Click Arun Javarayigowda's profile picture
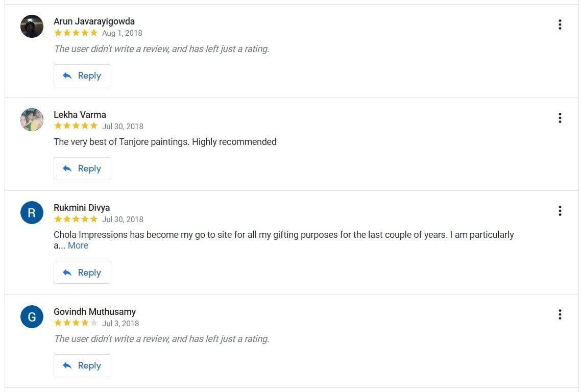The image size is (582, 392). click(x=32, y=26)
